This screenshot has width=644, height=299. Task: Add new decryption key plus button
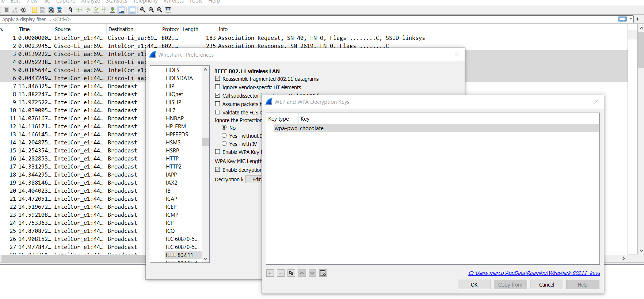[270, 273]
